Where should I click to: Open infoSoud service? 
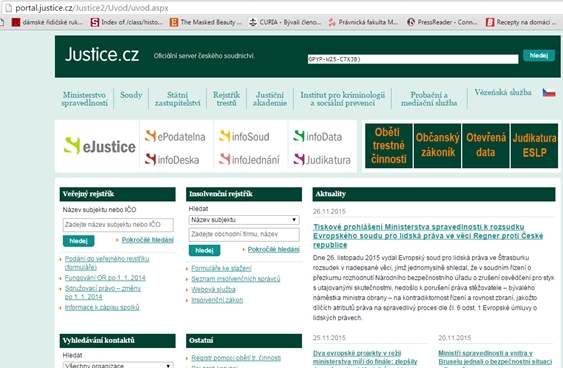click(244, 136)
